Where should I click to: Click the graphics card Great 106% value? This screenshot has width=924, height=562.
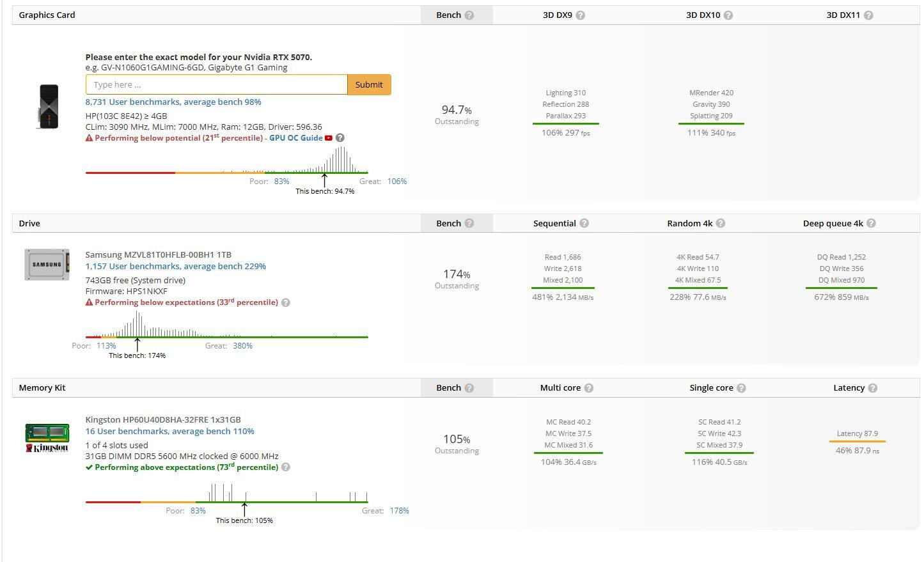coord(397,182)
